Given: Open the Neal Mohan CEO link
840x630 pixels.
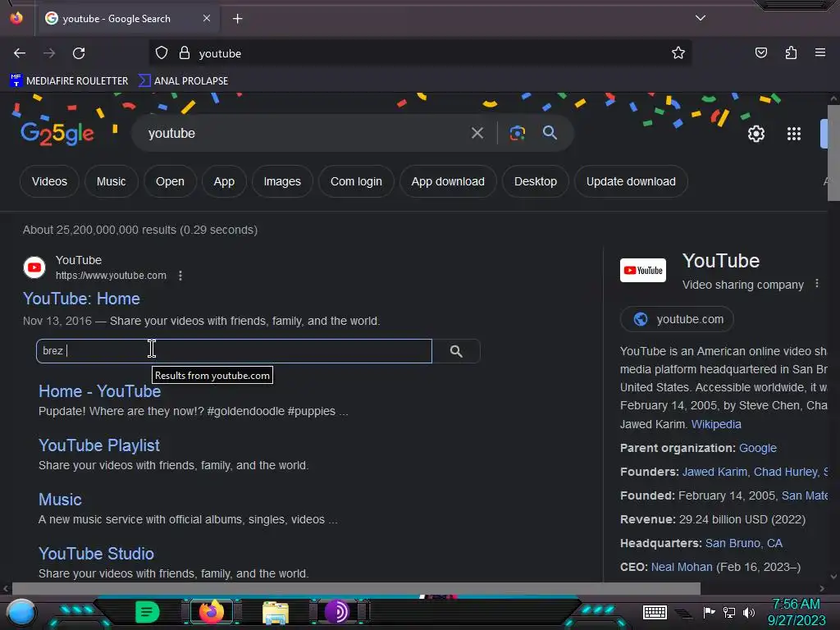Looking at the screenshot, I should tap(682, 567).
